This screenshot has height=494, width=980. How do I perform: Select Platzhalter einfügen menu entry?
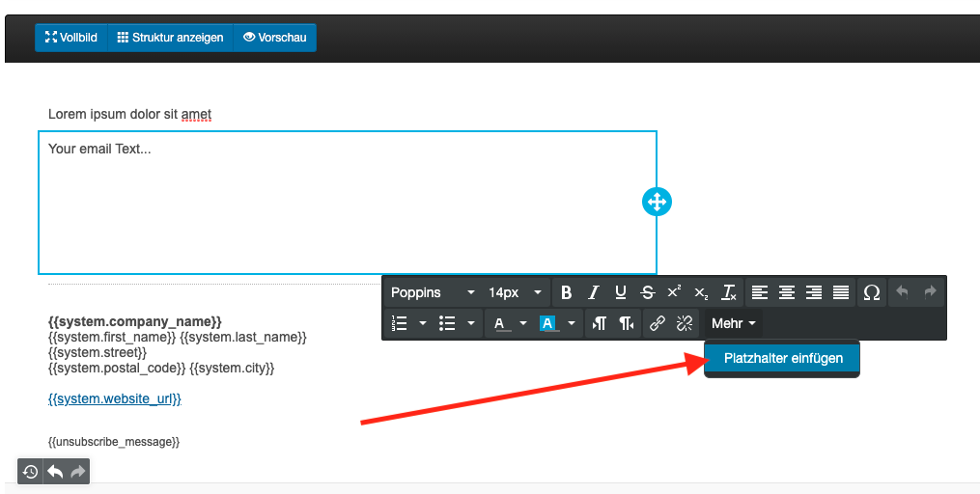point(783,358)
